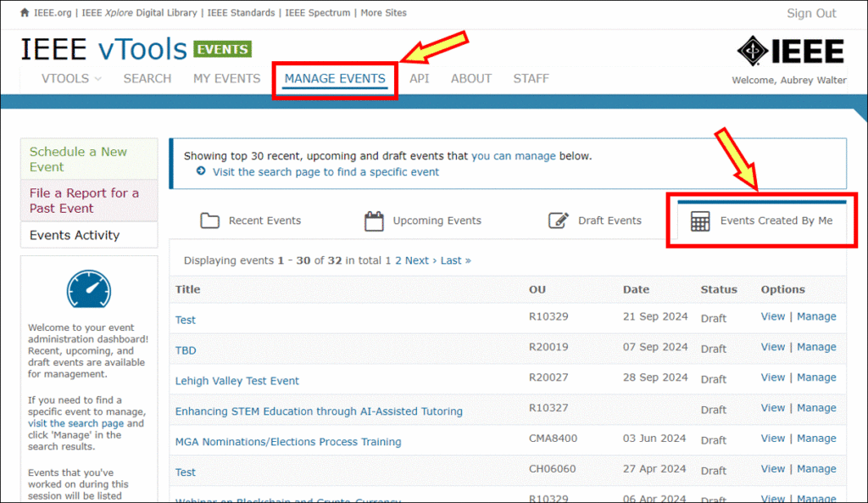Click the Status column header

click(719, 289)
